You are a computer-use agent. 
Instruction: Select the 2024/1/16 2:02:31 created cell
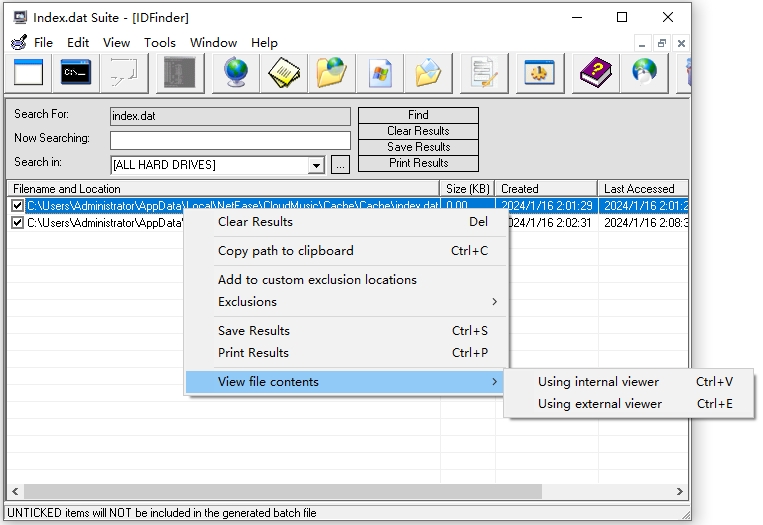point(549,223)
